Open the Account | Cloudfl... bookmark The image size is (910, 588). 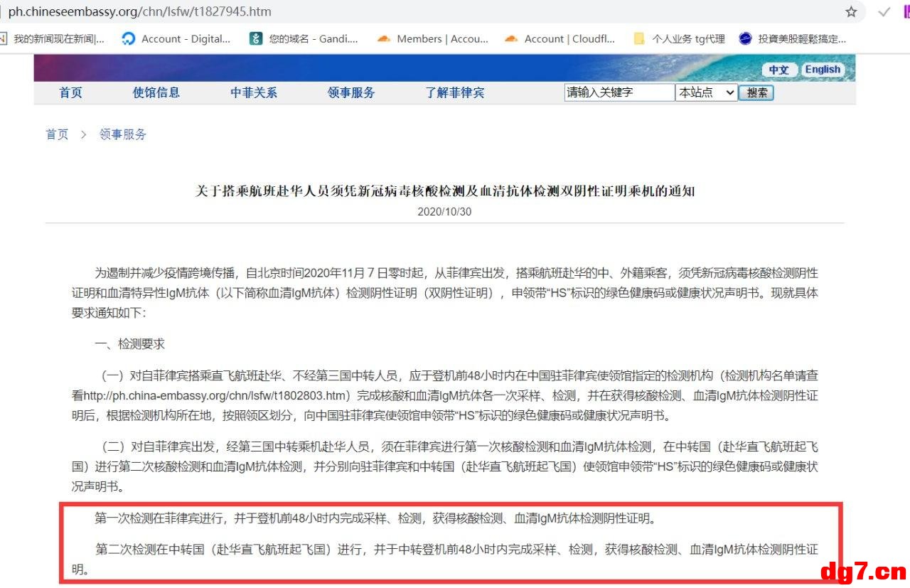pos(560,39)
